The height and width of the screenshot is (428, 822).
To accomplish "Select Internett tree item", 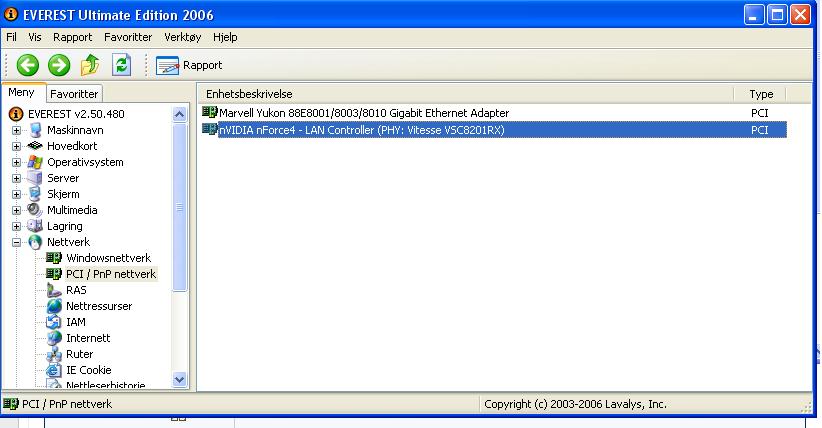I will click(88, 338).
